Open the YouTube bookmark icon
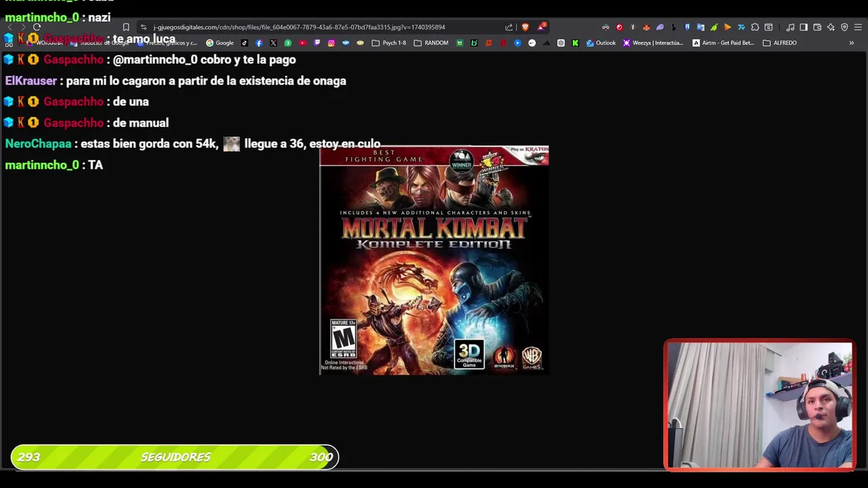 (302, 43)
